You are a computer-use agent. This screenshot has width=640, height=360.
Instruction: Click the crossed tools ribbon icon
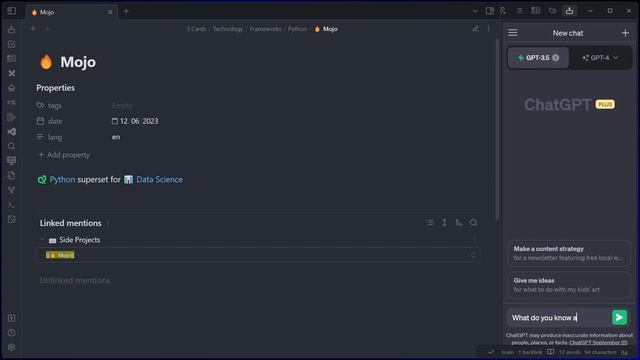[11, 73]
